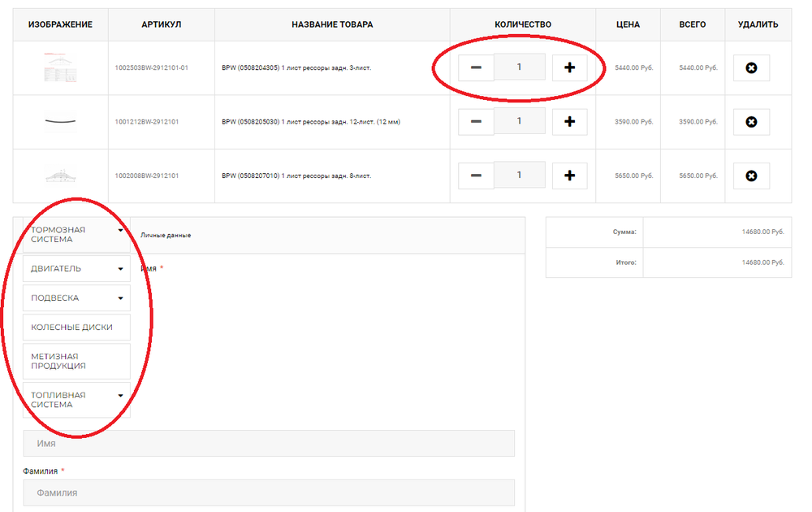Click the quantity field of the 8-лист row
812x512 pixels.
coord(520,176)
